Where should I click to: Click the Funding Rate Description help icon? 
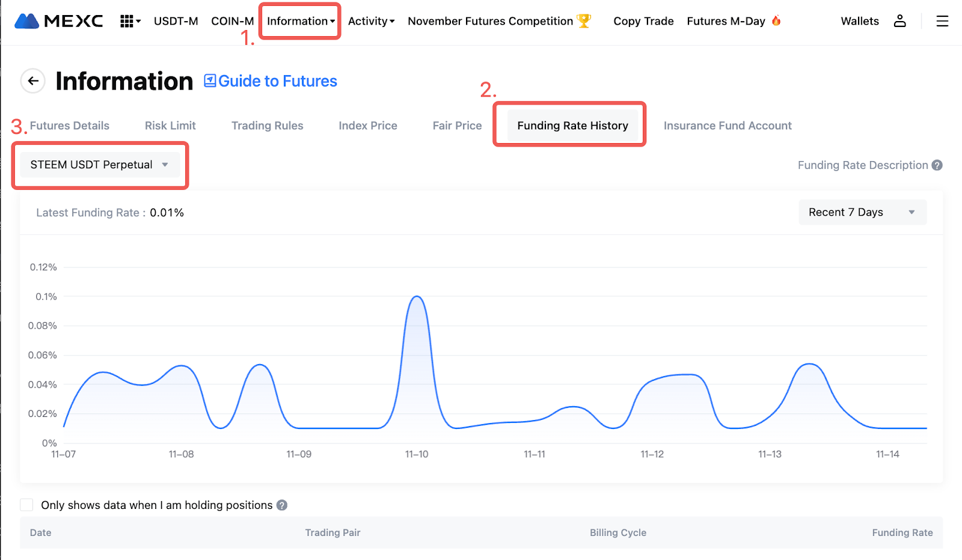(x=937, y=165)
